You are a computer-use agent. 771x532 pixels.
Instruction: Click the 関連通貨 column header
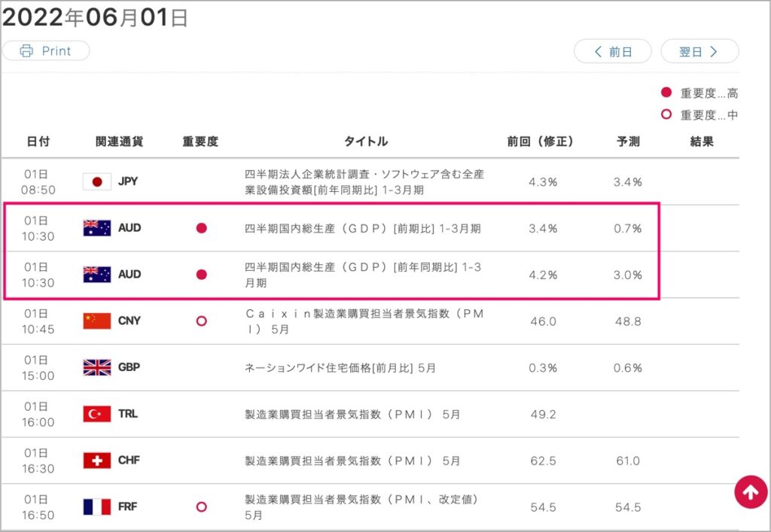(x=119, y=141)
